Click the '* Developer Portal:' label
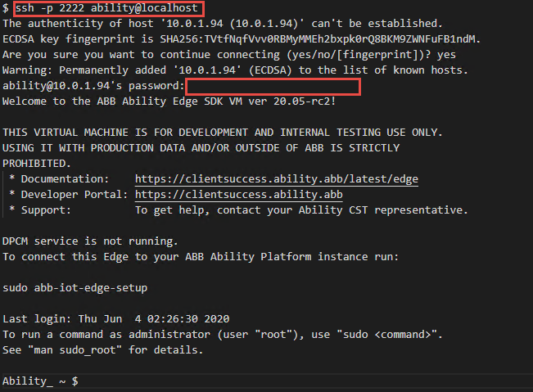Viewport: 533px width, 392px height. click(68, 194)
